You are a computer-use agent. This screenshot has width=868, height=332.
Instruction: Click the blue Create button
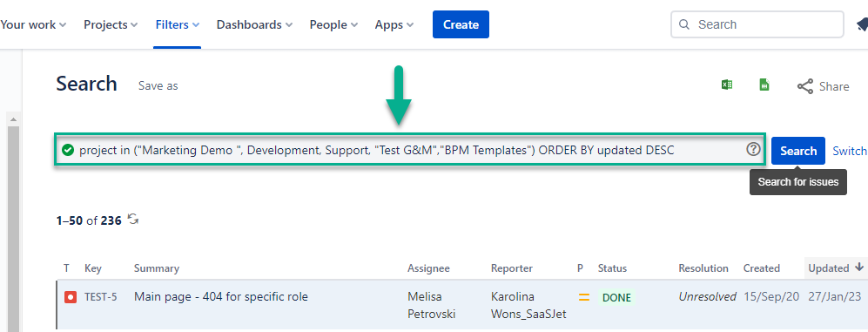tap(461, 24)
